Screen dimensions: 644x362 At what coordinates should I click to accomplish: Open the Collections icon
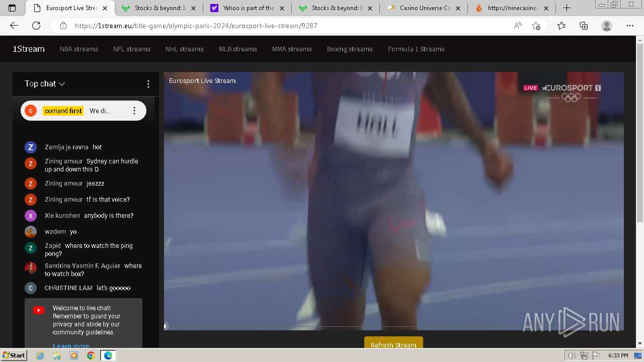point(584,26)
